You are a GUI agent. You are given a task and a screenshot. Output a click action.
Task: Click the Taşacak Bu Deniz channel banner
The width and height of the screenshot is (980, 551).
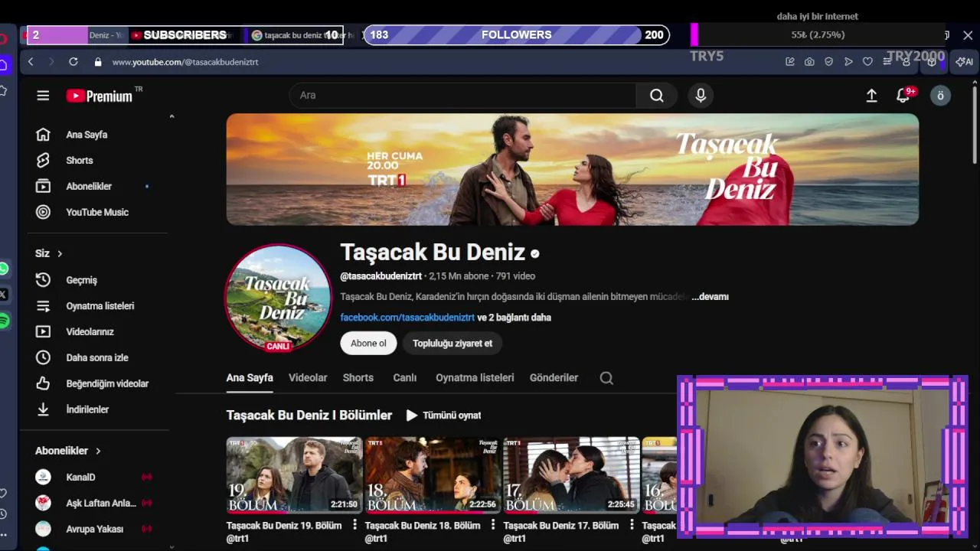pyautogui.click(x=573, y=169)
